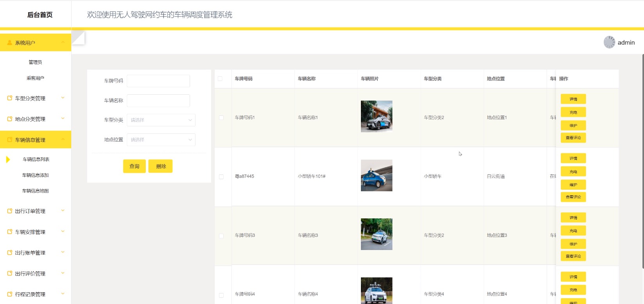
Task: Click the 出行订单管理 menu icon
Action: pyautogui.click(x=10, y=211)
